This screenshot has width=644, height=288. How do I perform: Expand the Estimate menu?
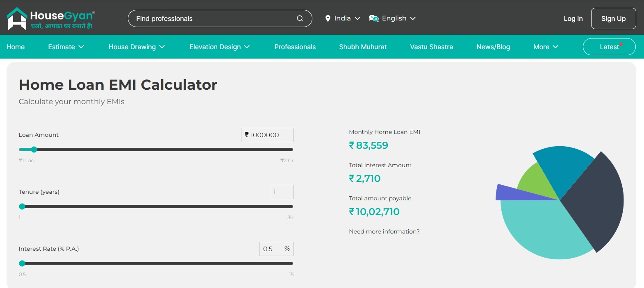pos(66,47)
